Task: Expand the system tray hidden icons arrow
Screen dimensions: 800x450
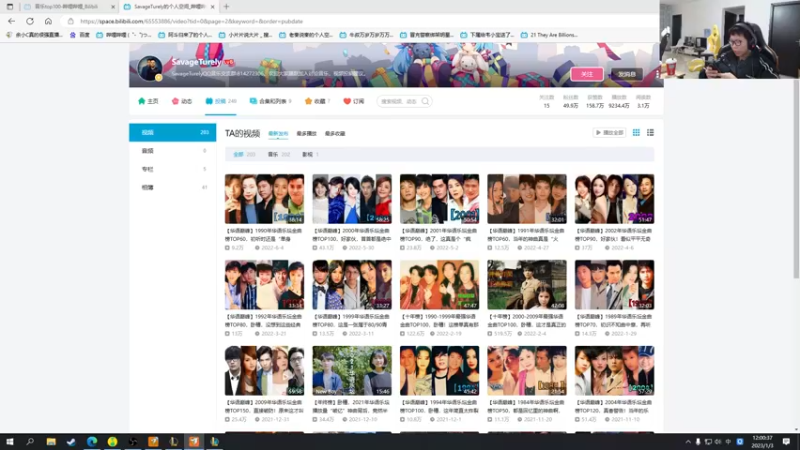Action: click(x=688, y=442)
